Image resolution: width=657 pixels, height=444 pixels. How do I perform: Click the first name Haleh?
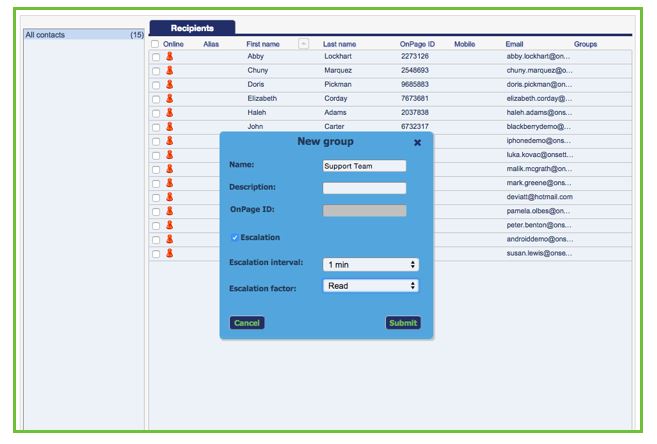[256, 112]
